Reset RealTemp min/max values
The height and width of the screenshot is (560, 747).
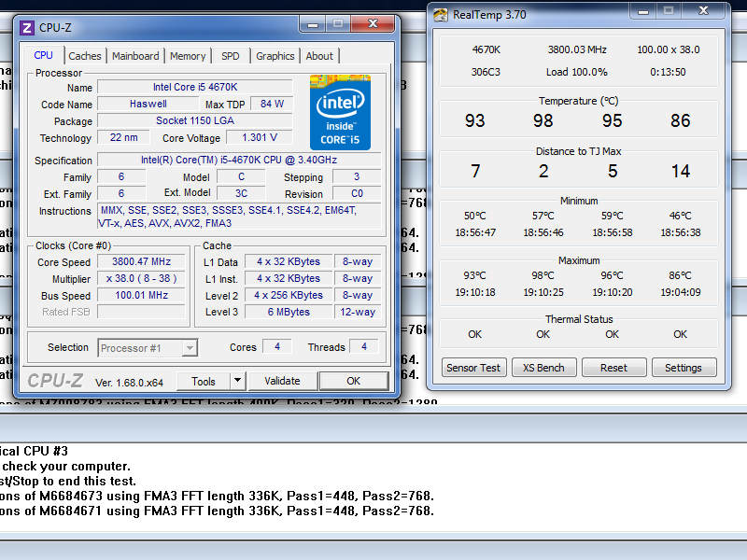(x=613, y=368)
